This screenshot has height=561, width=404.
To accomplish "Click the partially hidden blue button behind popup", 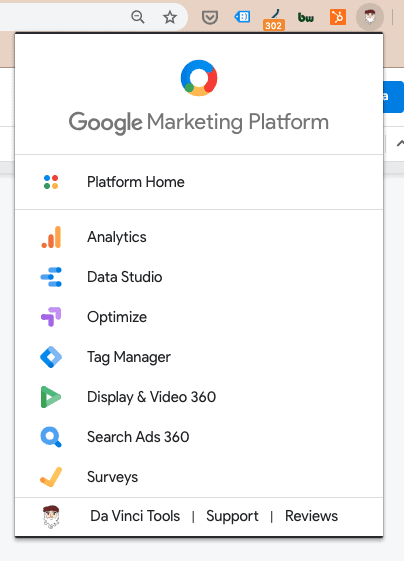I will (x=393, y=97).
